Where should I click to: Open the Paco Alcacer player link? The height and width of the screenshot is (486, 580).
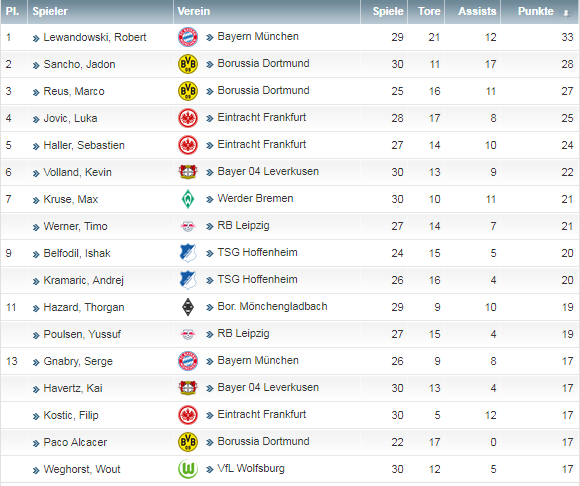click(x=75, y=442)
